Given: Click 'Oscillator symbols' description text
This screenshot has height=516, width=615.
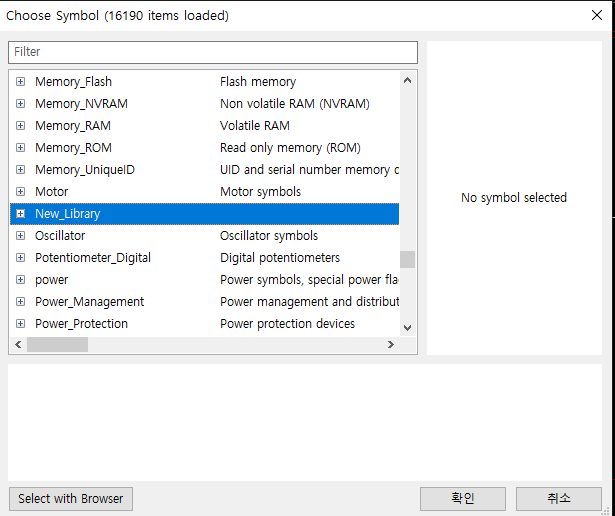Looking at the screenshot, I should [269, 236].
